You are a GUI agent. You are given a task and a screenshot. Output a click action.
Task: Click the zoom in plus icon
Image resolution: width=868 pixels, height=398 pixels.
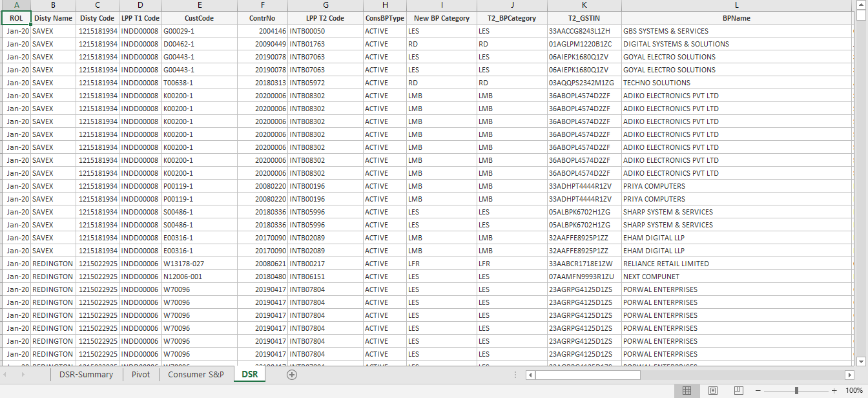[x=834, y=391]
